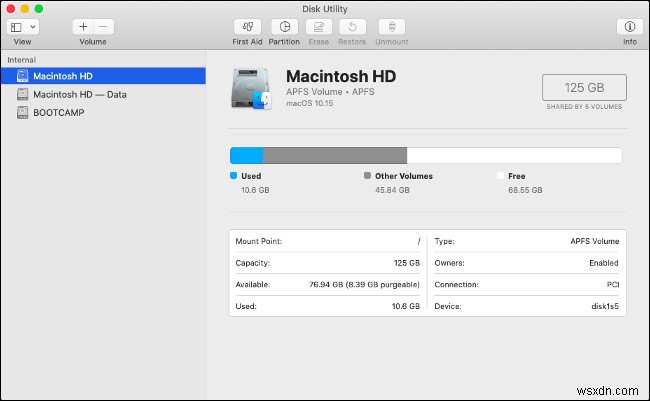The height and width of the screenshot is (401, 650).
Task: Click the Macintosh HD — Data disk icon
Action: (x=22, y=94)
